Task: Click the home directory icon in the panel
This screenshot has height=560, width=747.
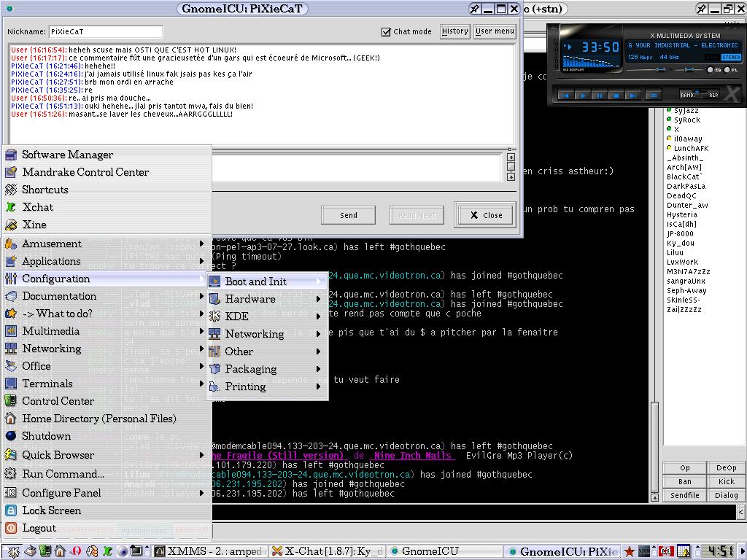Action: [x=60, y=551]
